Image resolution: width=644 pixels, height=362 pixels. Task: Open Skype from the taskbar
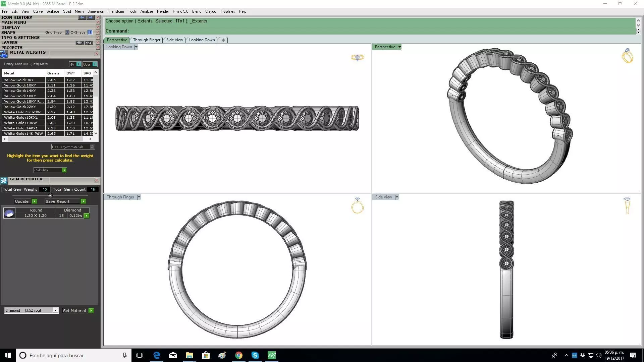coord(255,355)
